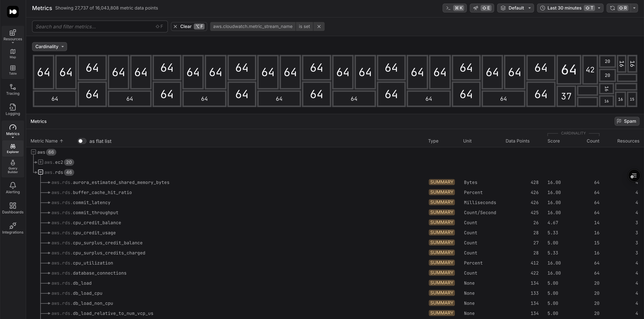
Task: Toggle the 'as flat list' switch
Action: point(81,141)
